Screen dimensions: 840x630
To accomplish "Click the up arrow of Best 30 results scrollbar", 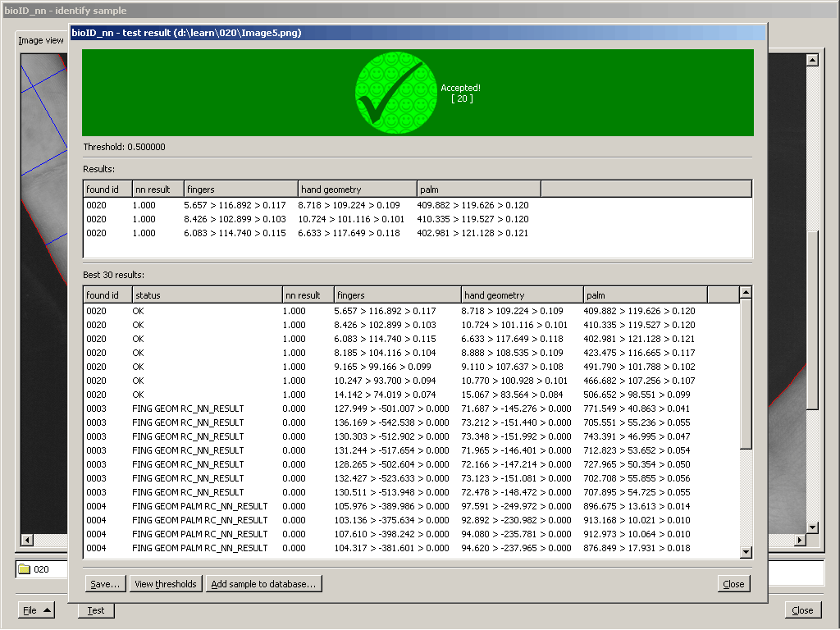I will (x=746, y=293).
